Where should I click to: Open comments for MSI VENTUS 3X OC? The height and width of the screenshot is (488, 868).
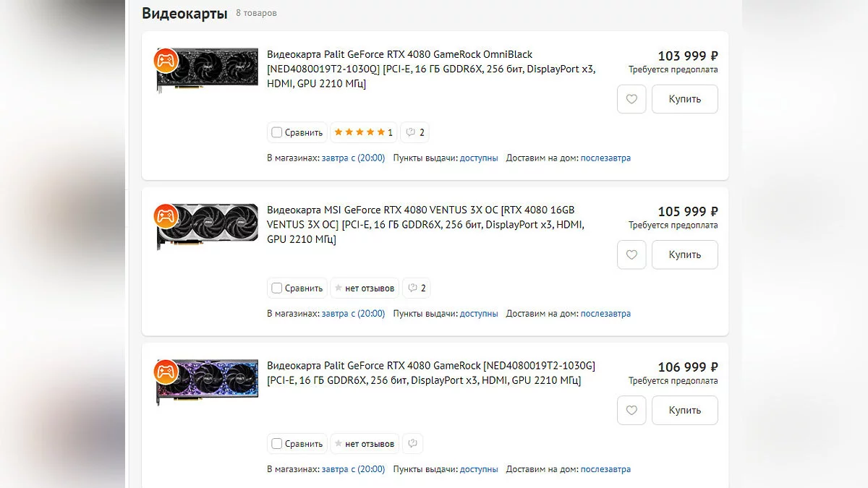tap(417, 288)
